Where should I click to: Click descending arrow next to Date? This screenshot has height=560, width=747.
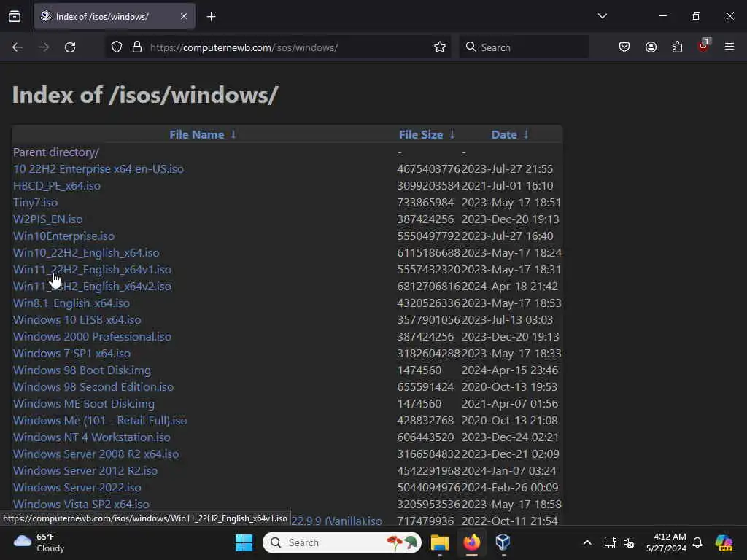pyautogui.click(x=526, y=134)
